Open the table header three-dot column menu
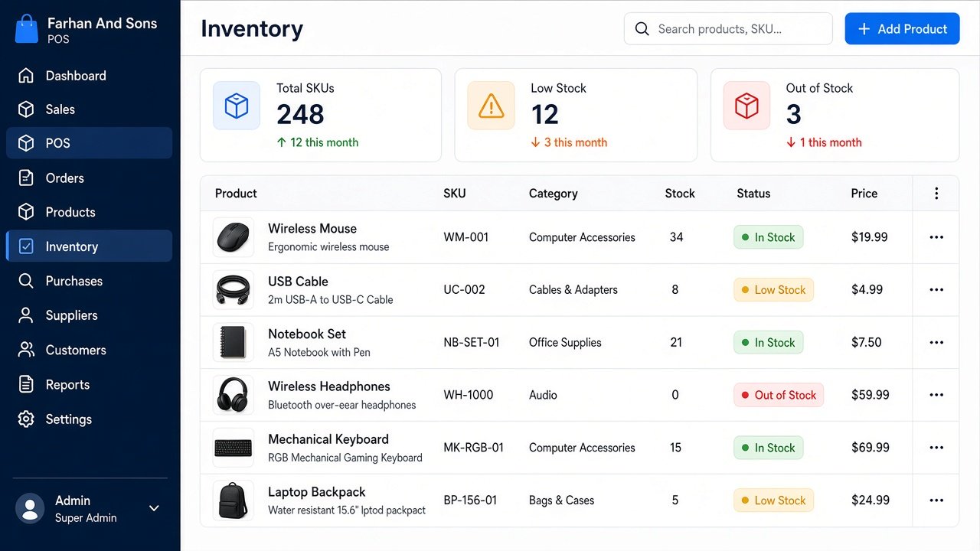The height and width of the screenshot is (551, 980). 936,194
